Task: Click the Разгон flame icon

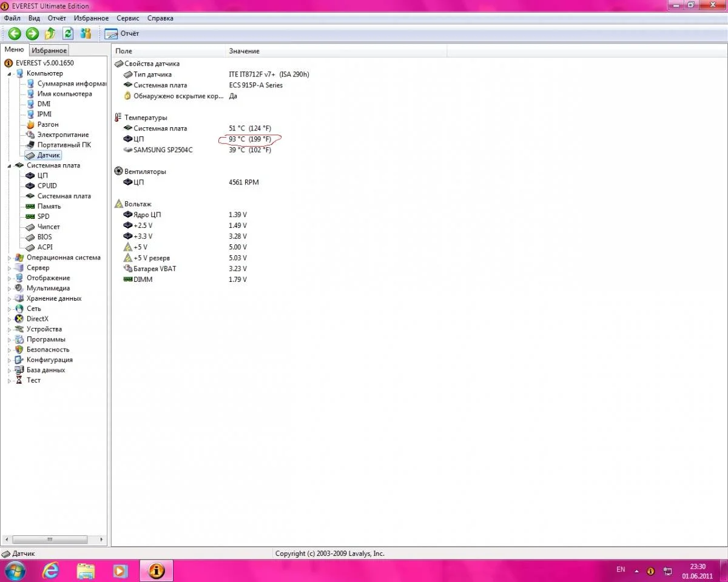Action: (31, 124)
